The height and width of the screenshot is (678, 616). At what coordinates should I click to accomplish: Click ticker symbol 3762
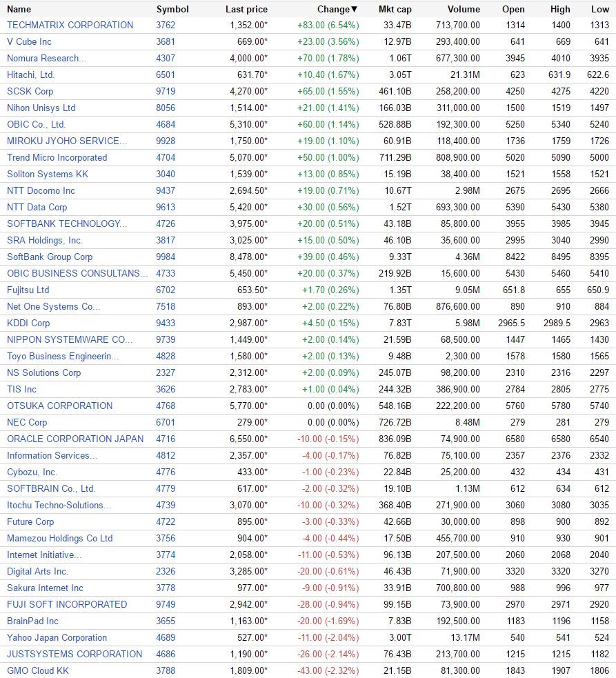click(x=166, y=25)
